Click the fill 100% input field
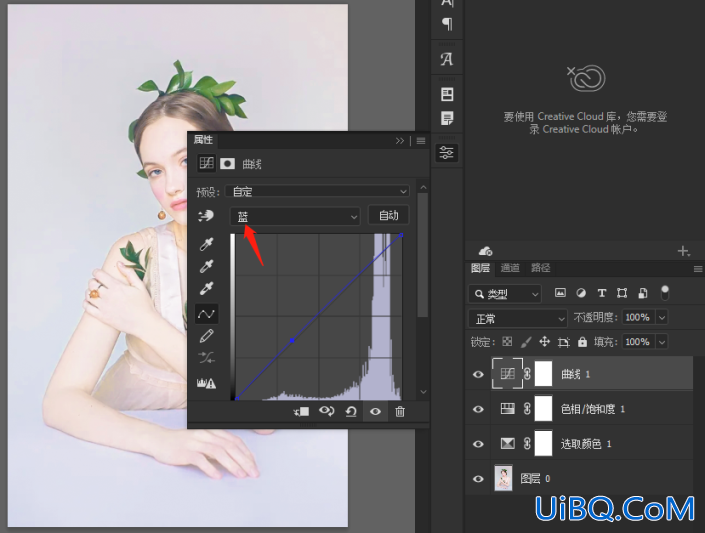This screenshot has height=533, width=705. pos(638,342)
